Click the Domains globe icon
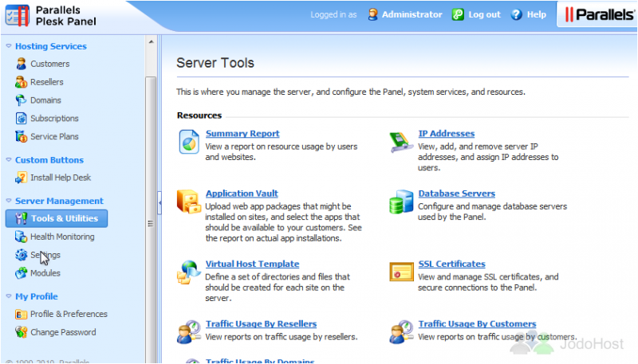 (x=21, y=100)
